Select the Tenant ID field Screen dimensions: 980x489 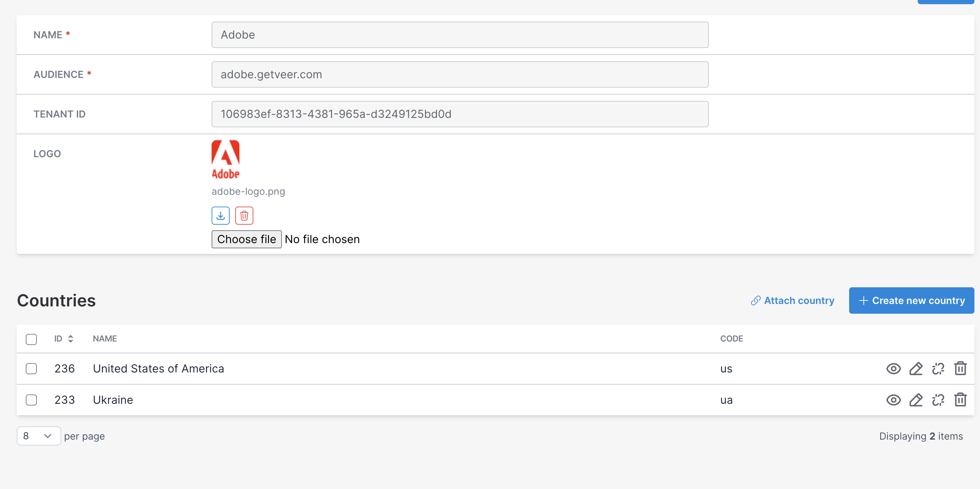(x=460, y=114)
